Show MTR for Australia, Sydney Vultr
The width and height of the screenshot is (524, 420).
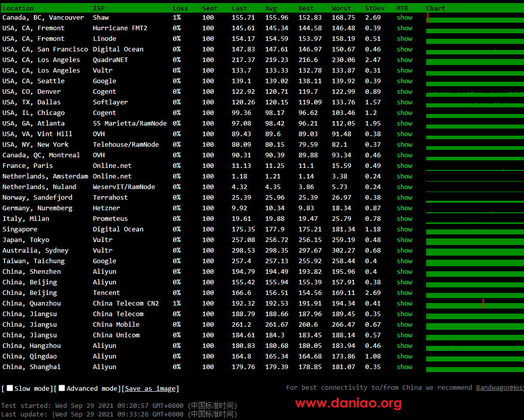coord(404,251)
